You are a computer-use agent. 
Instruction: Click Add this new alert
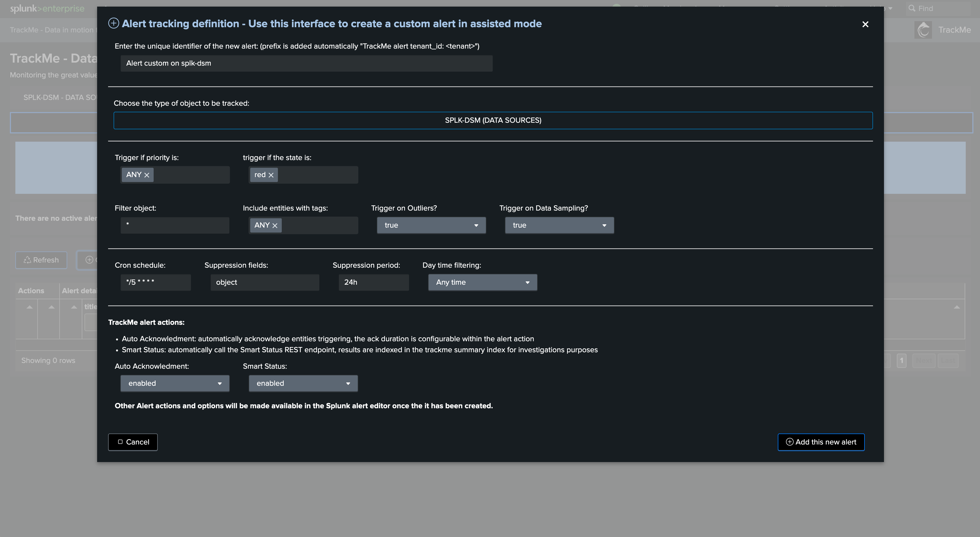coord(821,442)
